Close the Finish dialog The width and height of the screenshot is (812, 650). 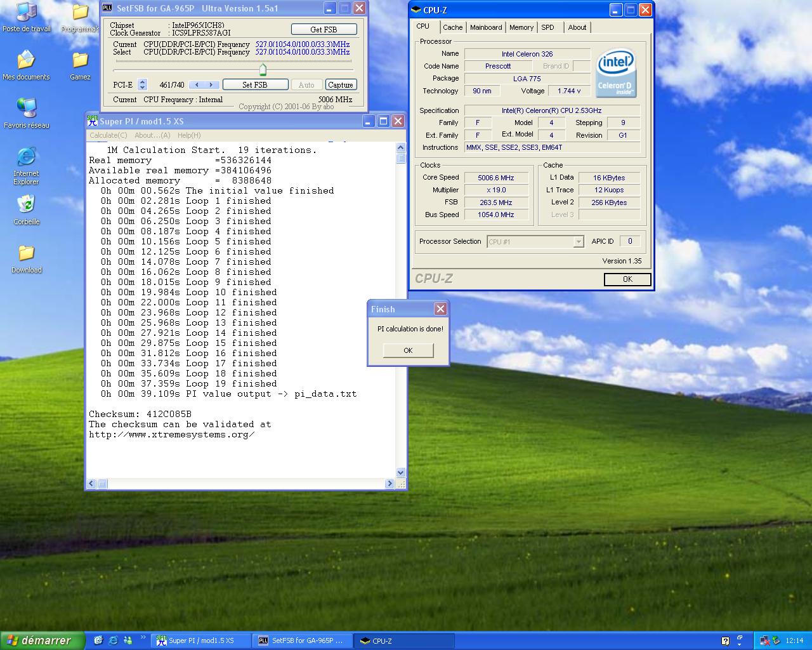[x=440, y=309]
